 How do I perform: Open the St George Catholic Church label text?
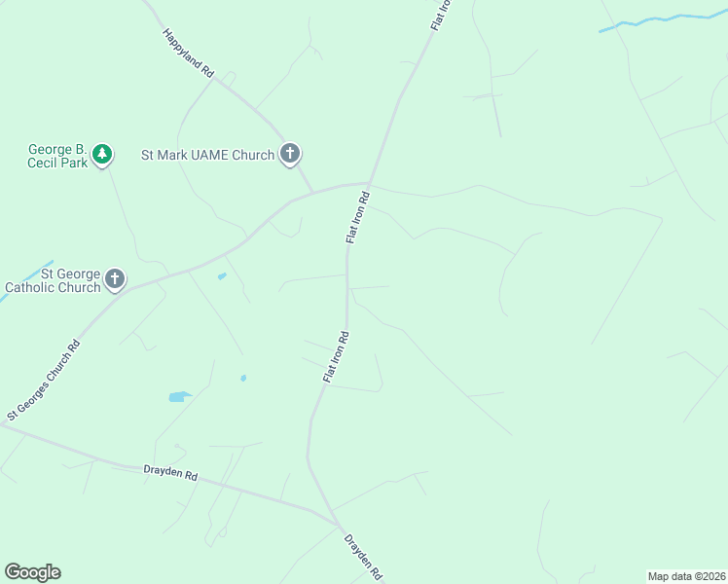(53, 280)
